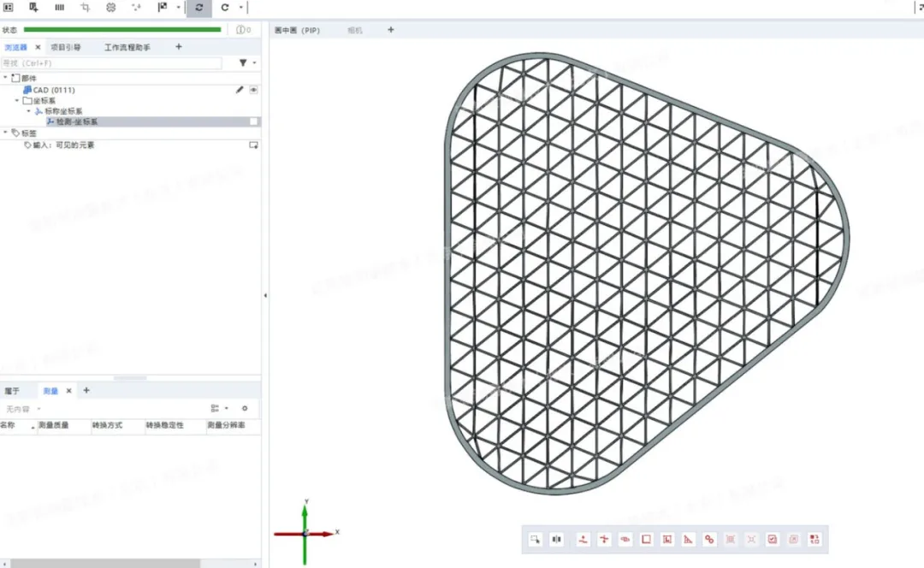Click the search field (Ctrl+F)
Viewport: 924px width, 568px height.
point(111,63)
